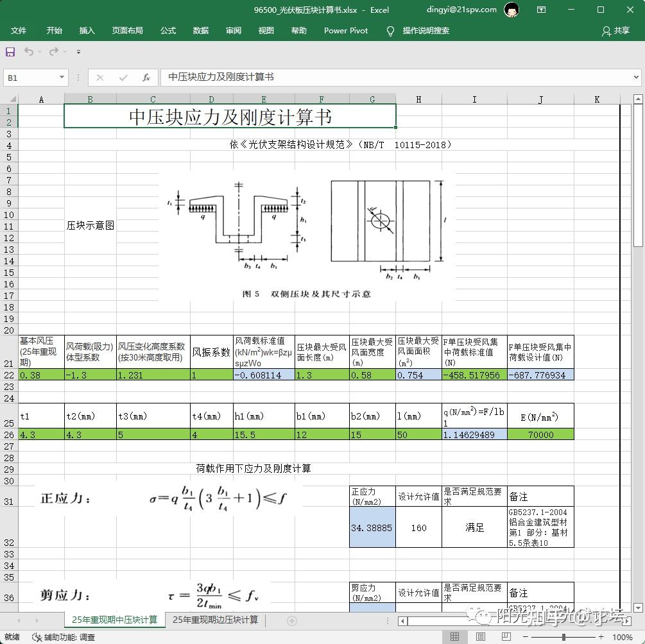The image size is (645, 644).
Task: Click the Redo arrow icon
Action: [53, 52]
